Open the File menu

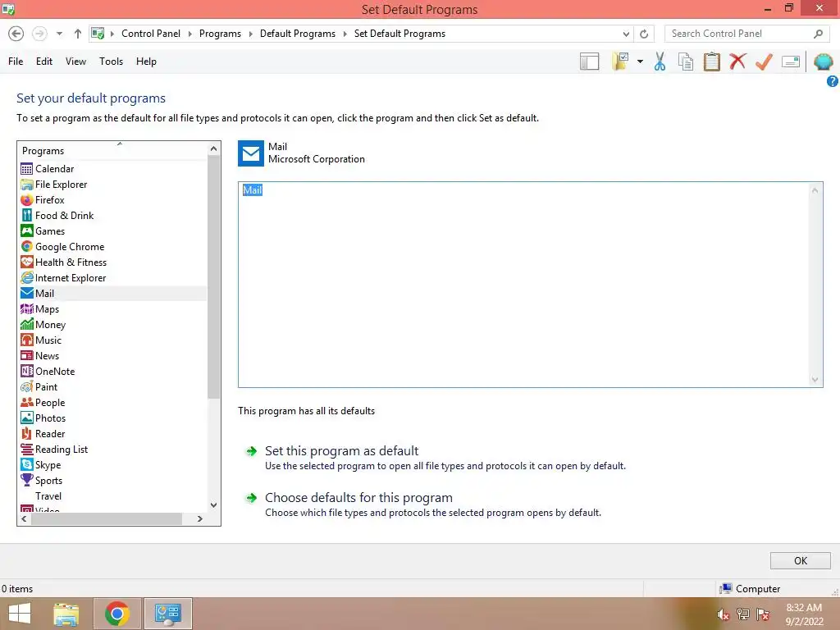(16, 62)
